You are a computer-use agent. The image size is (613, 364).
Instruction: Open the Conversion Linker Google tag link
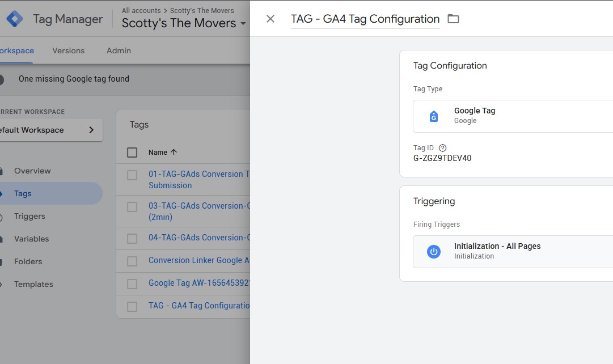point(199,260)
